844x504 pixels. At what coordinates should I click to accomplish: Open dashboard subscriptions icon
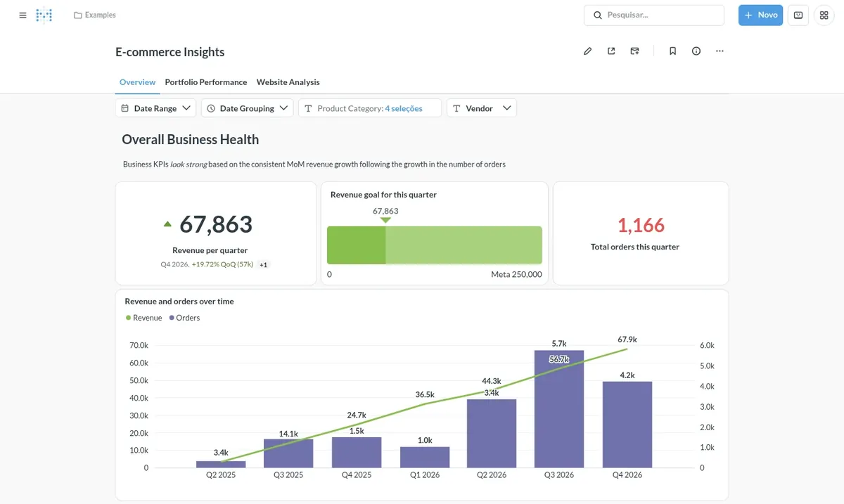click(x=635, y=51)
